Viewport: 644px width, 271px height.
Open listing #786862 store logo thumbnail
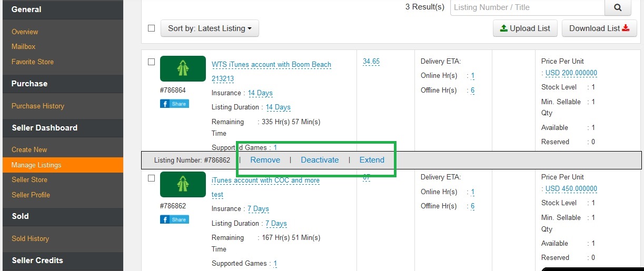(x=183, y=184)
